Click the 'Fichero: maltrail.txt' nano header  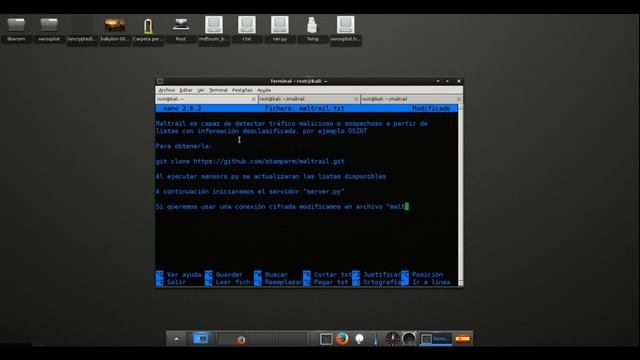(305, 108)
